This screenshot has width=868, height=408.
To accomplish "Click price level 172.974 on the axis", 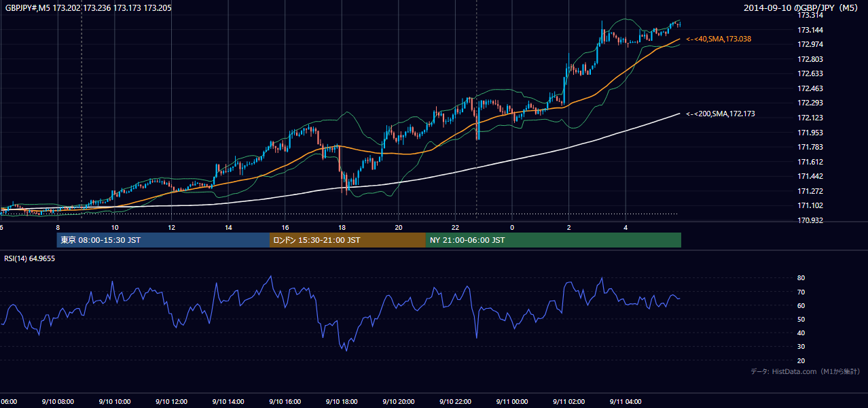I will click(810, 44).
